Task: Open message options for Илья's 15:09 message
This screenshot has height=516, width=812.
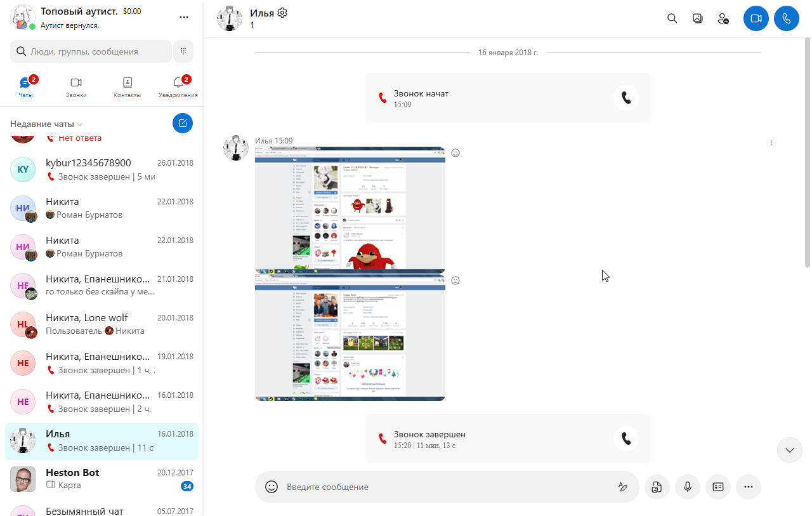Action: [x=771, y=143]
